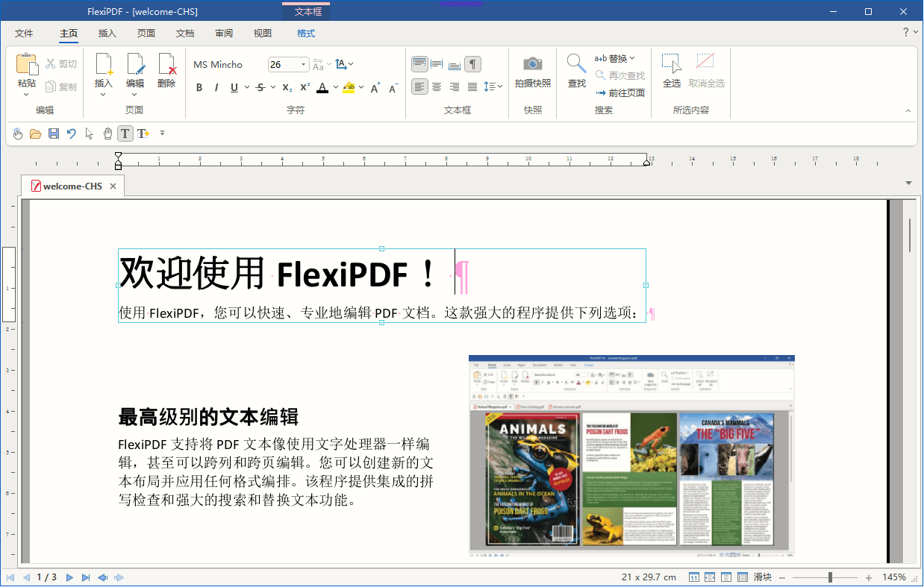The image size is (924, 587).
Task: Select the arrow pointer Object tool
Action: 90,134
